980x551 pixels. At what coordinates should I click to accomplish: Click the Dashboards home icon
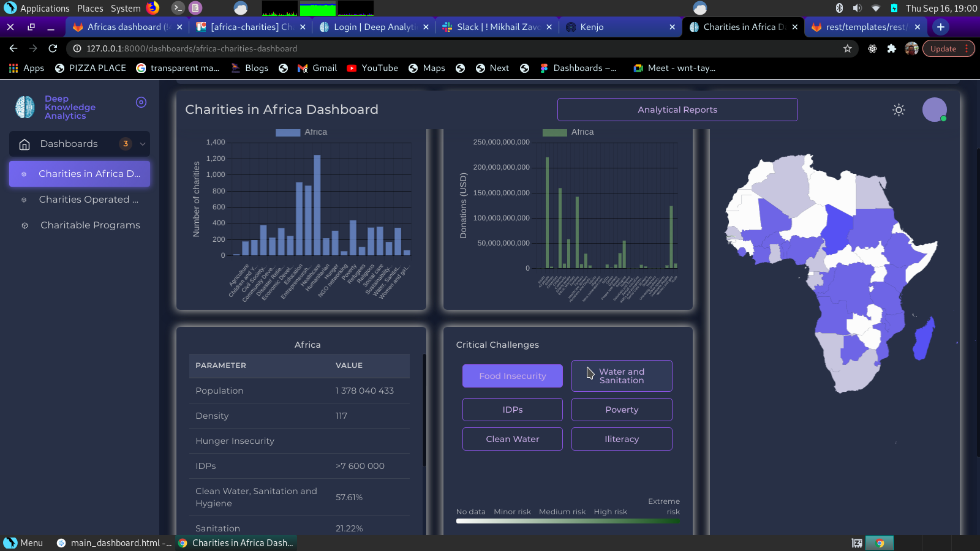coord(24,144)
